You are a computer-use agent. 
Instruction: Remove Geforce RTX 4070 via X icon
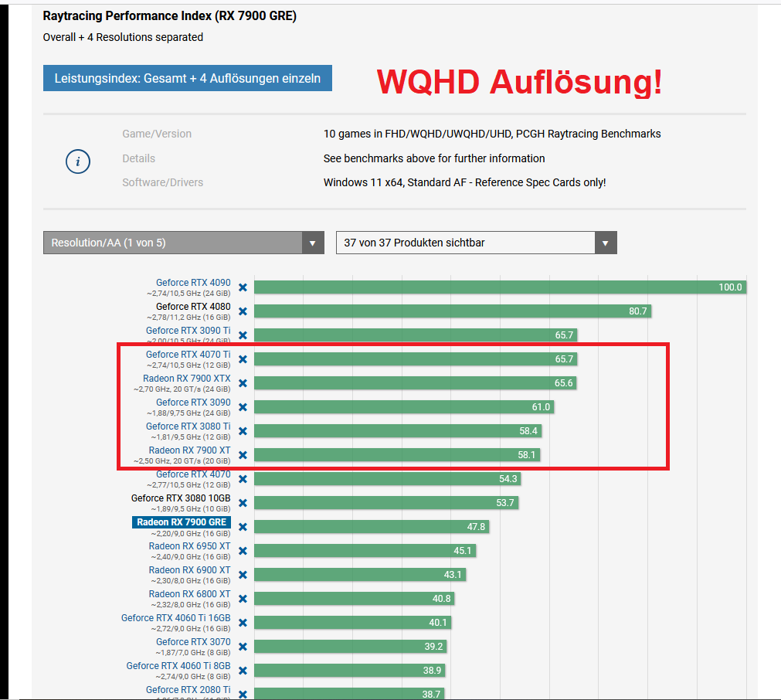click(x=243, y=479)
